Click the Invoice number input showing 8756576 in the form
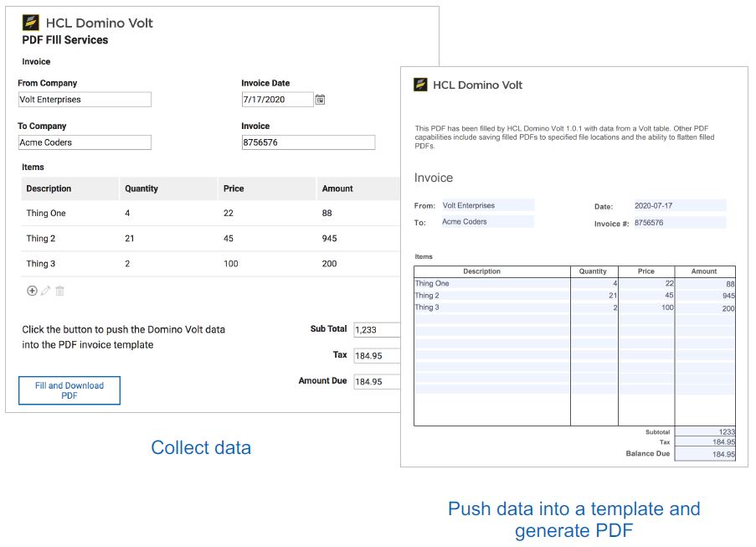Image resolution: width=756 pixels, height=547 pixels. click(309, 142)
